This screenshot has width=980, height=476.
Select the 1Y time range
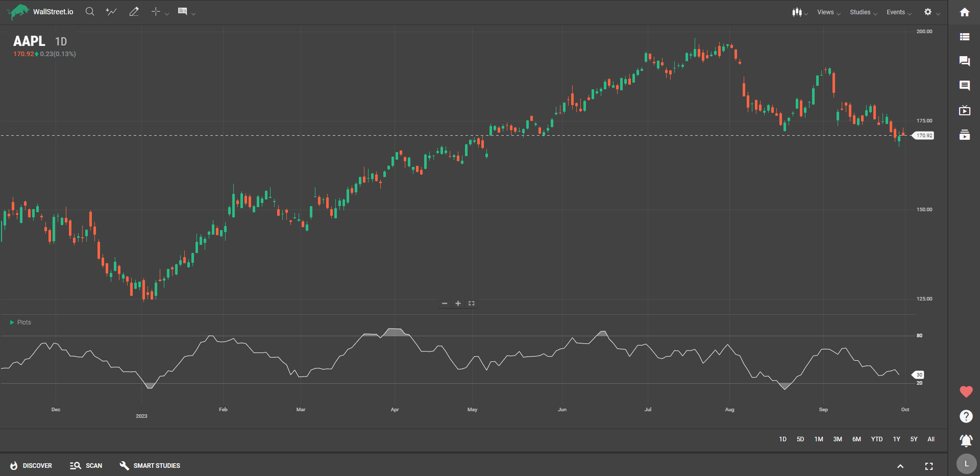click(896, 439)
